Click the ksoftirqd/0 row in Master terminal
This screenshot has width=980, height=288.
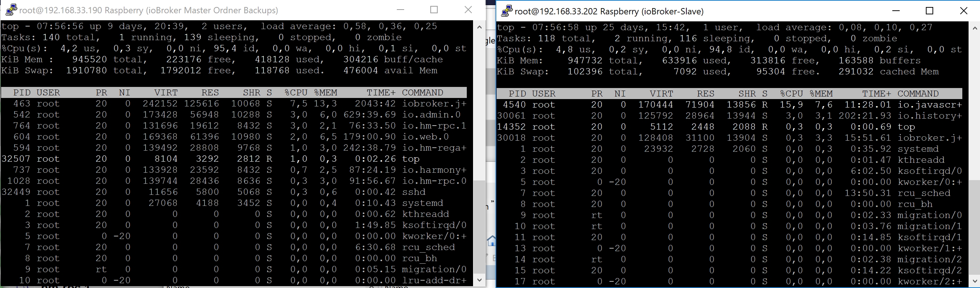(x=234, y=225)
